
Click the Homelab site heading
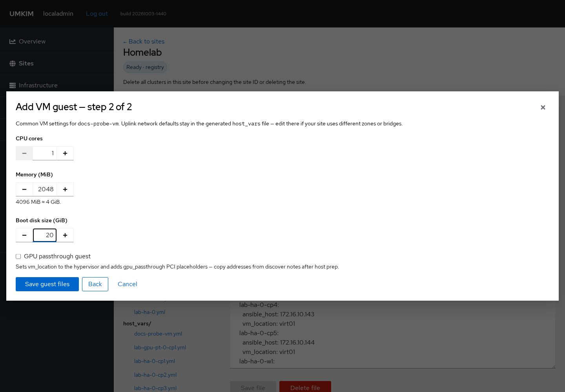[142, 53]
